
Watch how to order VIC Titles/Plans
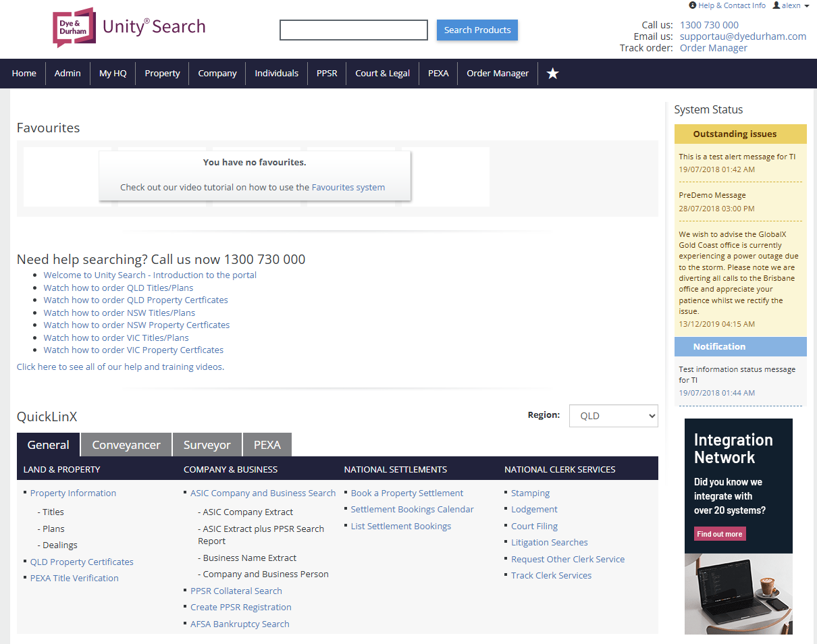click(116, 338)
